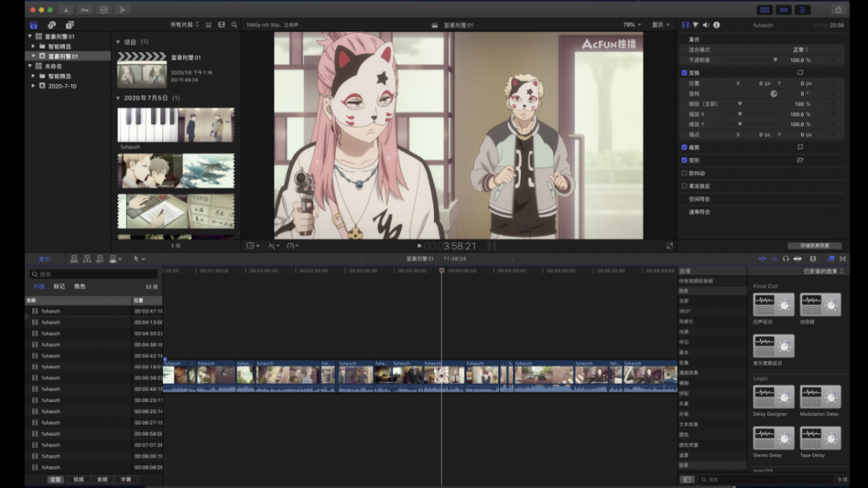Uncheck the 变换 transform checkbox
Image resolution: width=868 pixels, height=488 pixels.
pos(684,73)
